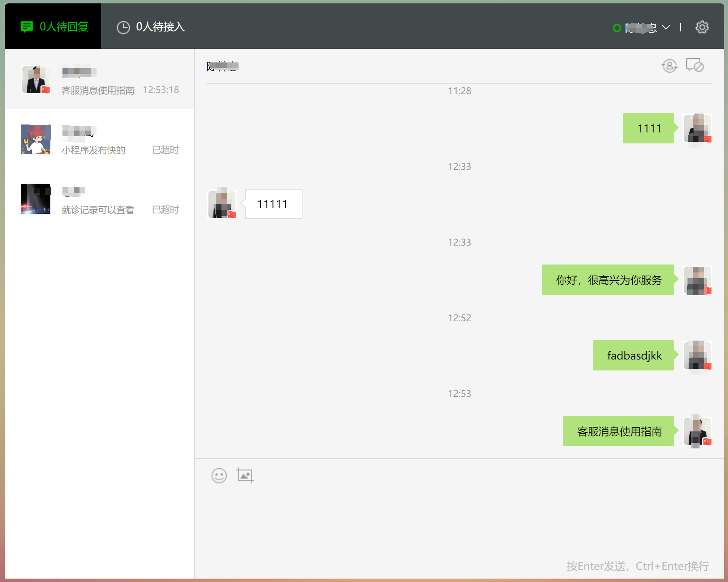Click the green chat bubble icon
Screen dimensions: 728x582
pos(27,27)
